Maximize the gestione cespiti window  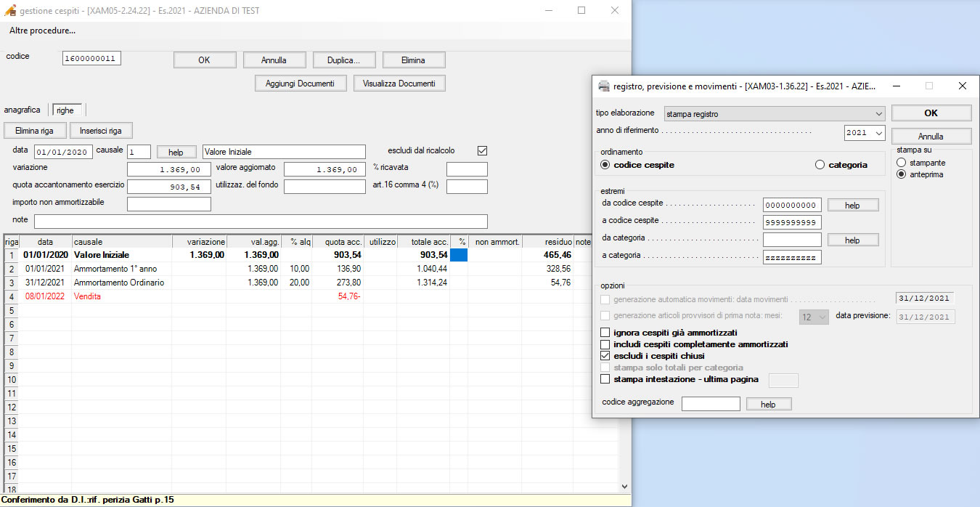[581, 11]
